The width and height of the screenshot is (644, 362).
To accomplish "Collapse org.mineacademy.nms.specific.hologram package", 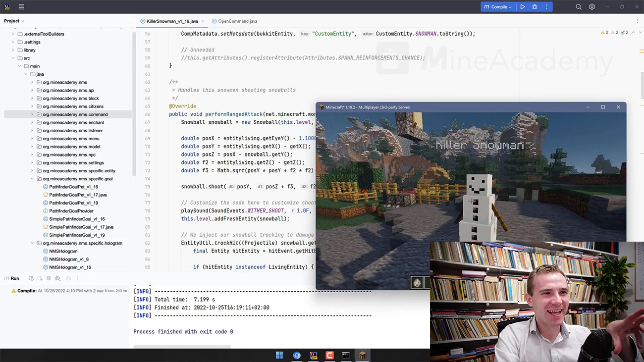I will click(x=32, y=243).
